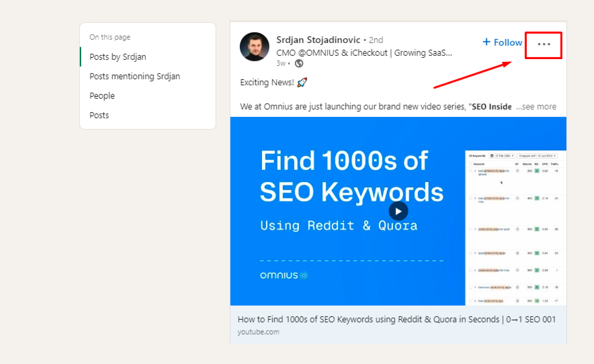The image size is (594, 364).
Task: Play the SEO Keywords video
Action: point(398,211)
